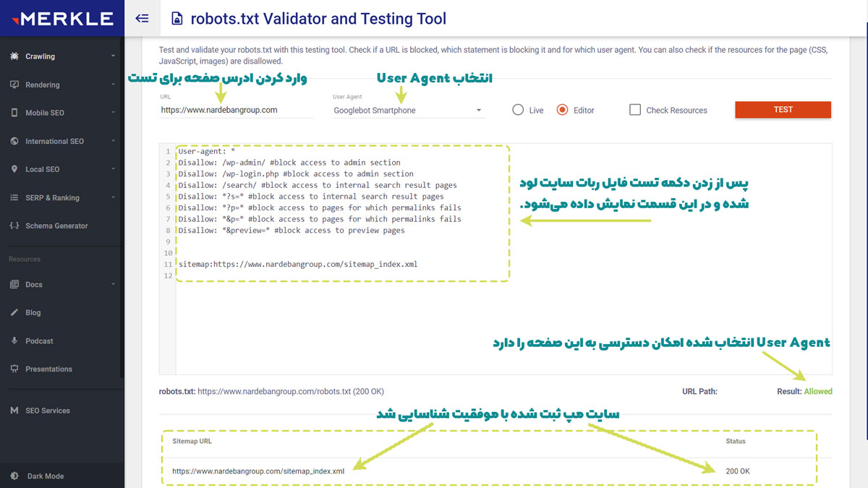Click the Local SEO pin icon
Screen dimensions: 868x488
(x=14, y=169)
